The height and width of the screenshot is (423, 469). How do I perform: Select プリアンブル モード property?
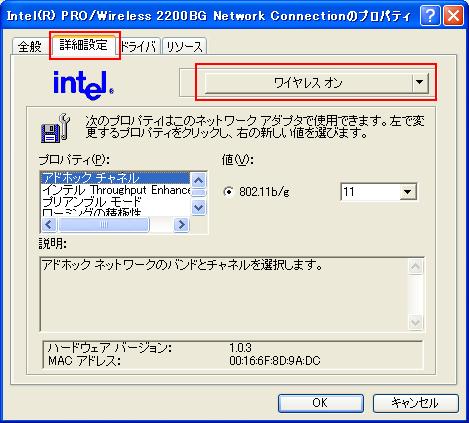(x=115, y=202)
